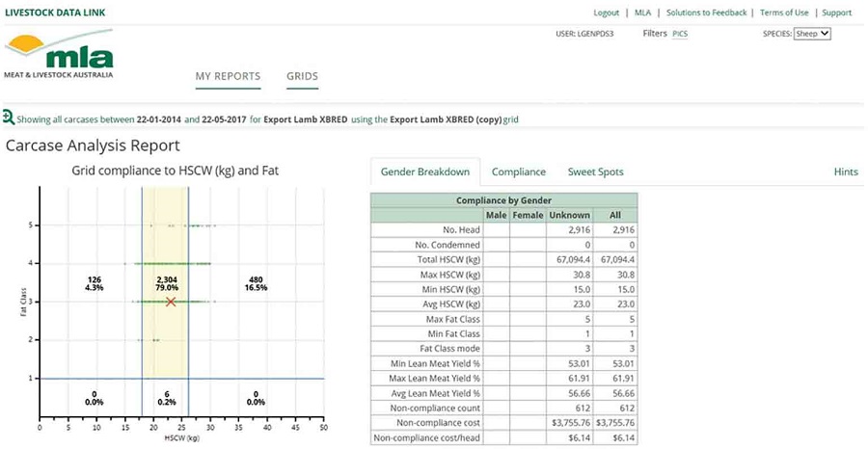The width and height of the screenshot is (868, 449).
Task: Click the 480 overweight region on chart
Action: pyautogui.click(x=256, y=283)
